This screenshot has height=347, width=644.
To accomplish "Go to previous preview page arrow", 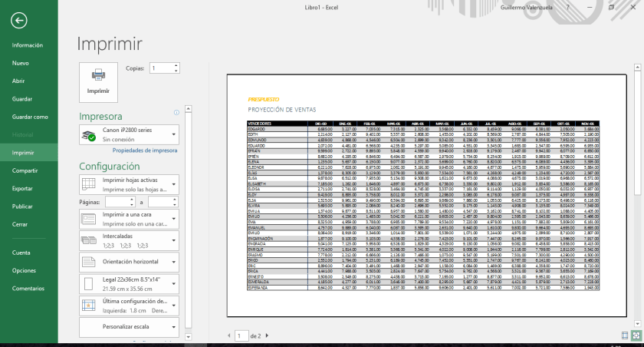I will click(229, 335).
